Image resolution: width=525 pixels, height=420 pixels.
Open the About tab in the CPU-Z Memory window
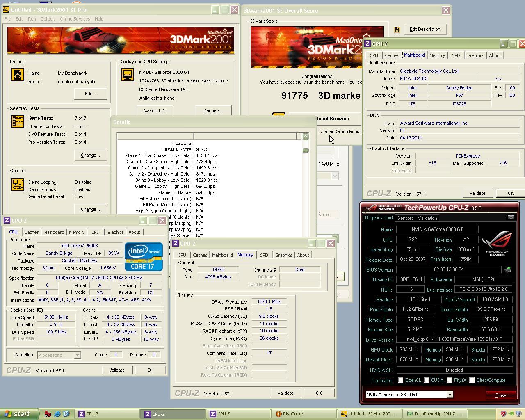coord(303,255)
